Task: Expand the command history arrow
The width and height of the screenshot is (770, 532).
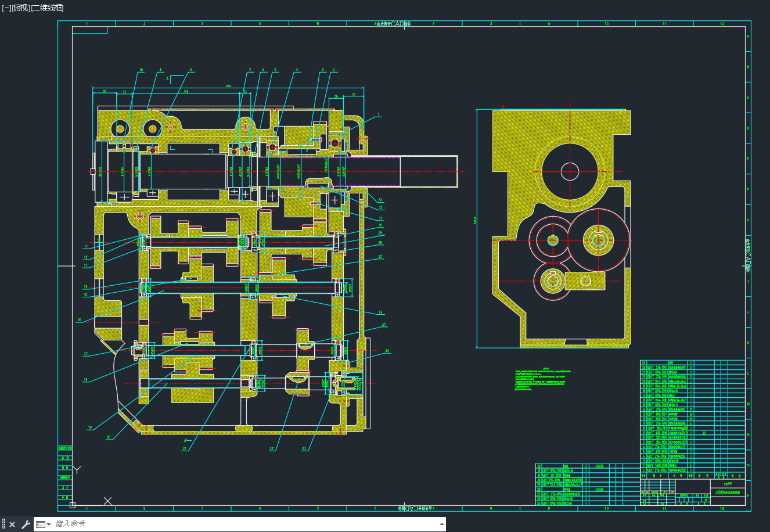Action: (x=441, y=524)
